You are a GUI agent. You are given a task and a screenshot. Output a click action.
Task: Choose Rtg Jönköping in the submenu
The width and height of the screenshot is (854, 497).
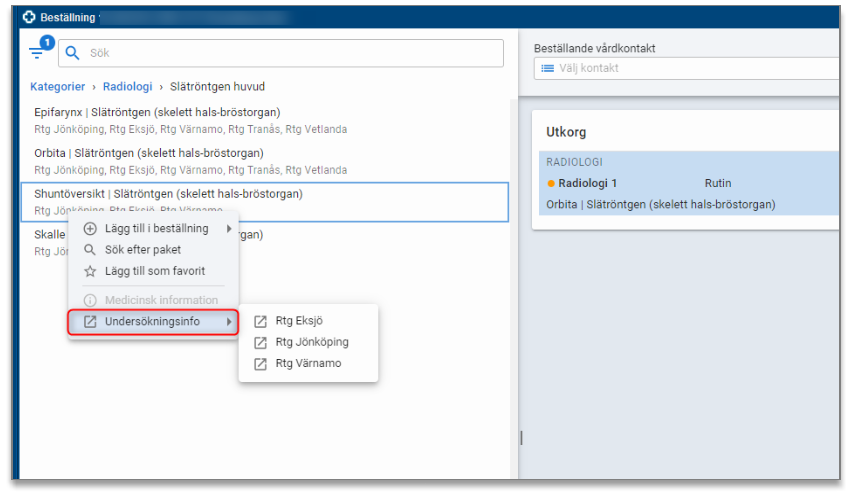pos(312,342)
